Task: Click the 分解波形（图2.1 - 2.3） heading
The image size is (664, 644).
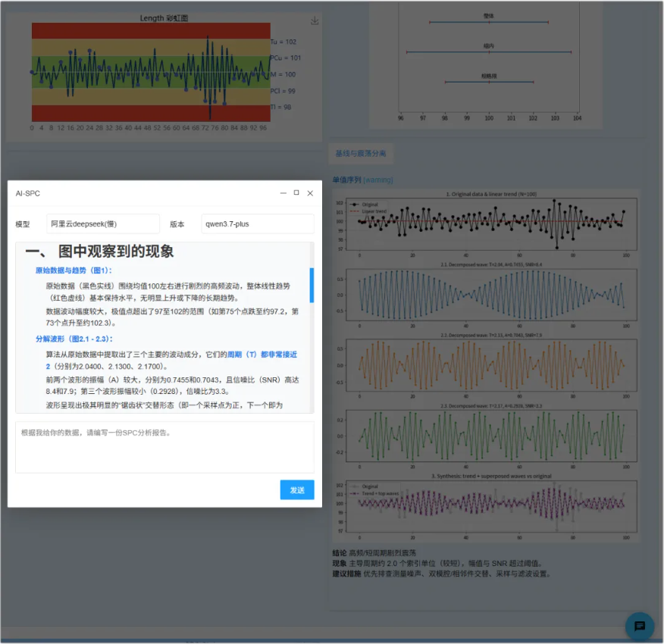Action: click(x=74, y=339)
